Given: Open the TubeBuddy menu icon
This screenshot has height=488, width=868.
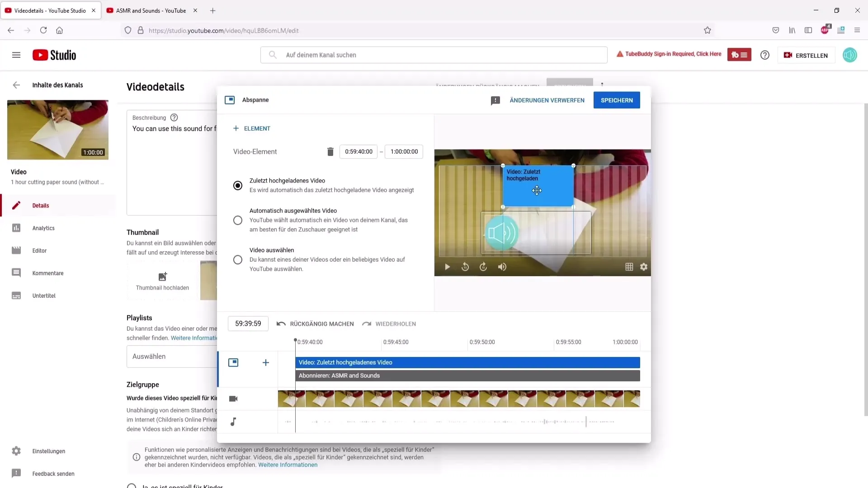Looking at the screenshot, I should click(x=739, y=55).
